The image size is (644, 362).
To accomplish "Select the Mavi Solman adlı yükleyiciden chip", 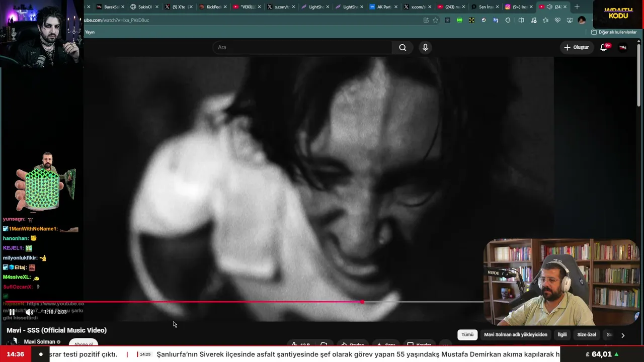I will 515,335.
